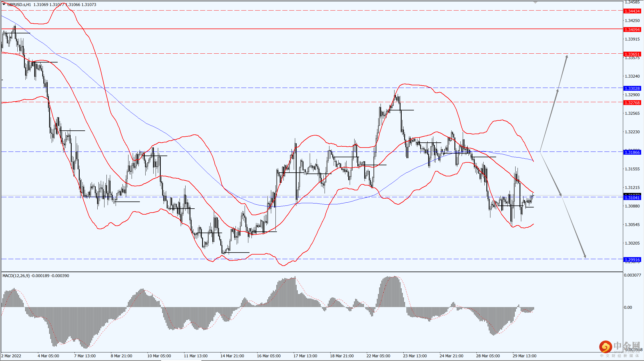Click the 17 Mar 13:00 time axis label
This screenshot has width=644, height=361.
tap(305, 356)
